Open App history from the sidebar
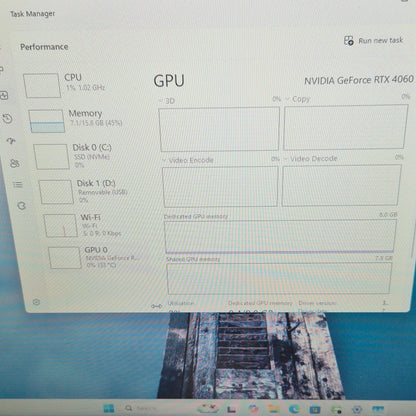This screenshot has height=416, width=416. [x=8, y=118]
